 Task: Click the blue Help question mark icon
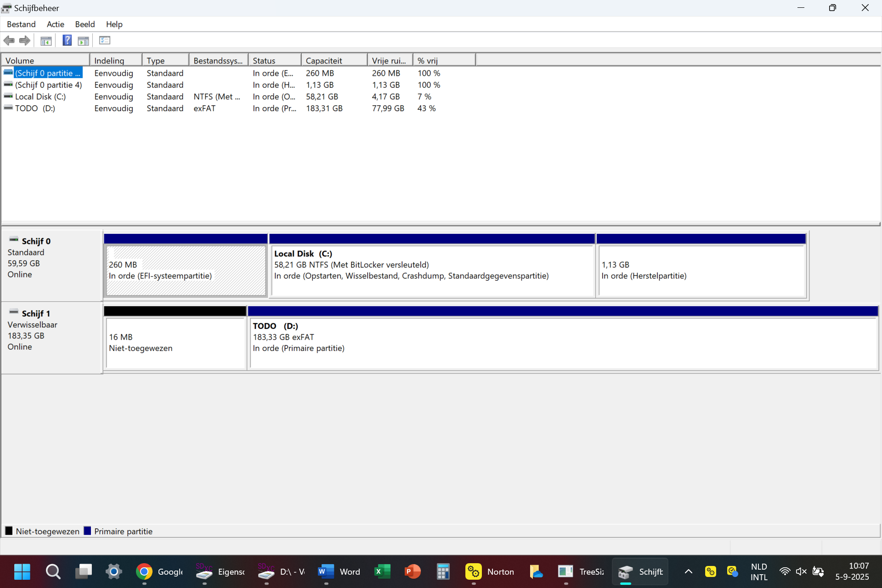click(x=67, y=40)
